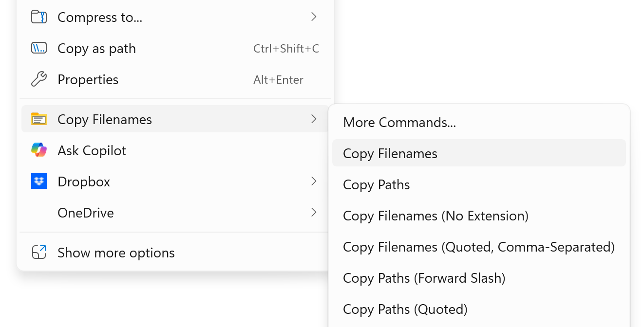Expand the OneDrive submenu chevron

click(x=314, y=212)
